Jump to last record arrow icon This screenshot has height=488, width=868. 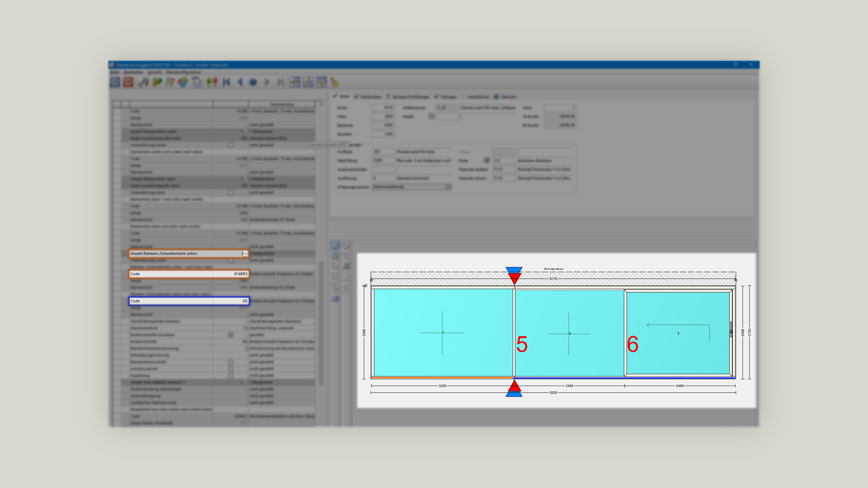click(x=281, y=82)
